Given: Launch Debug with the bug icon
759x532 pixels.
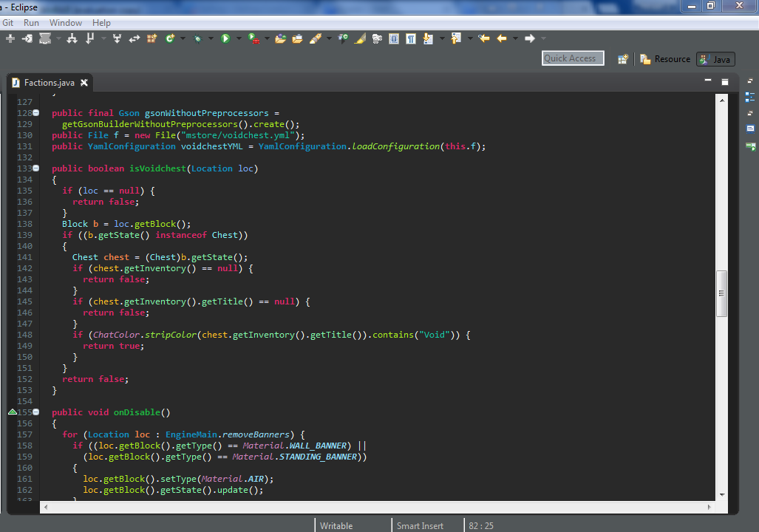Looking at the screenshot, I should [197, 38].
